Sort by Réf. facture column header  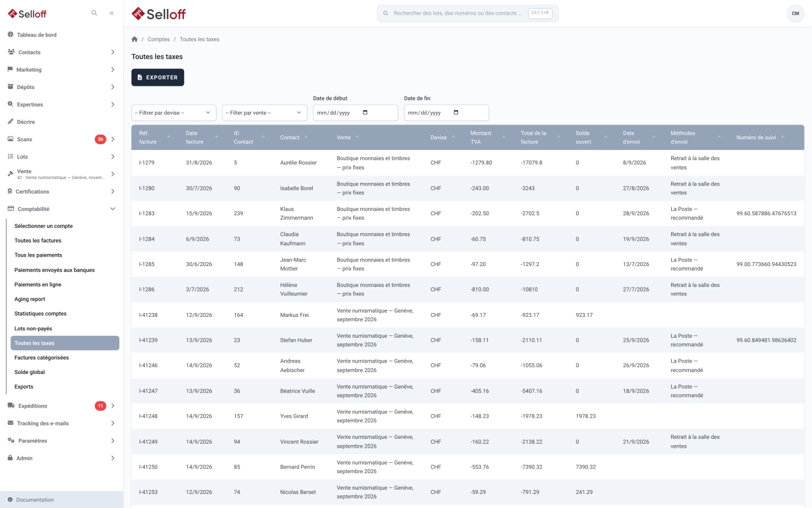(x=155, y=137)
